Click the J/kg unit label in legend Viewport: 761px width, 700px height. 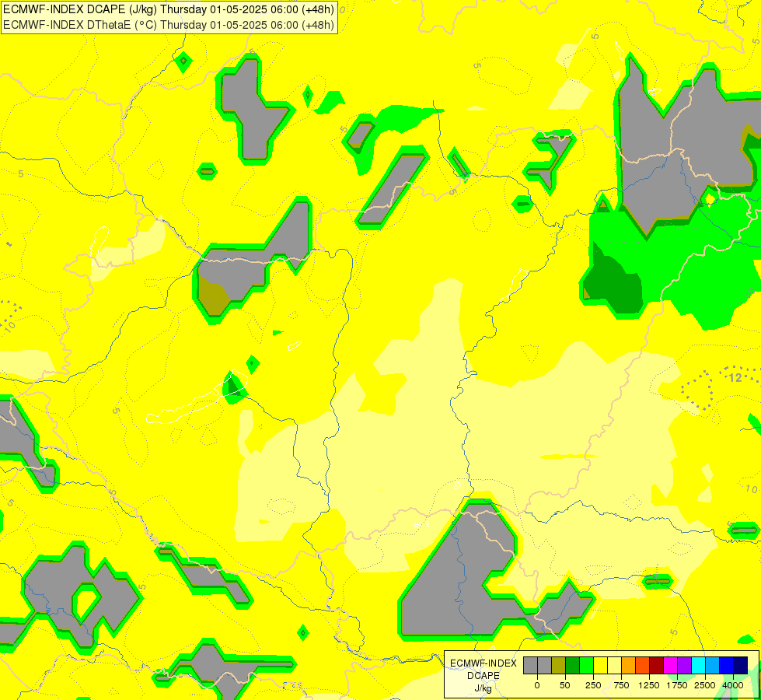point(483,689)
